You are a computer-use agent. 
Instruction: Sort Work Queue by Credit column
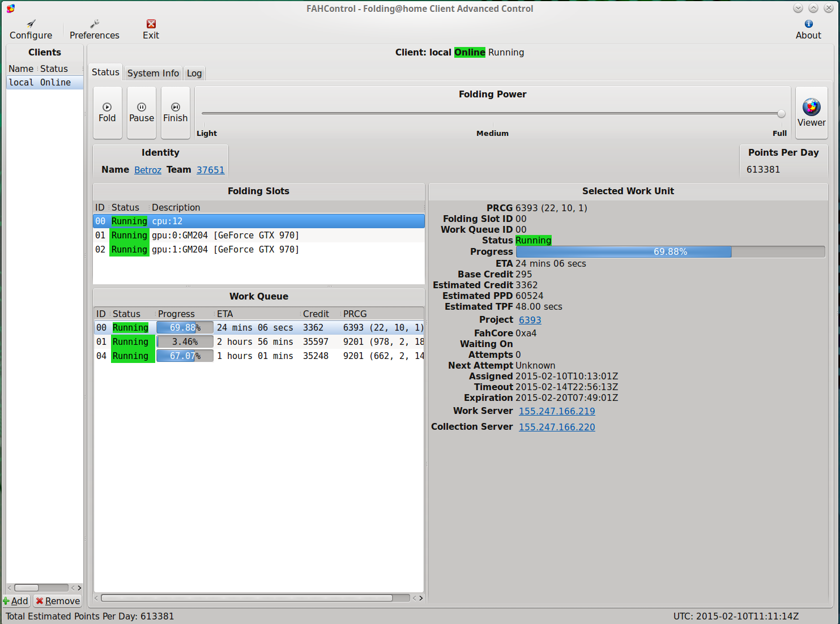tap(320, 314)
